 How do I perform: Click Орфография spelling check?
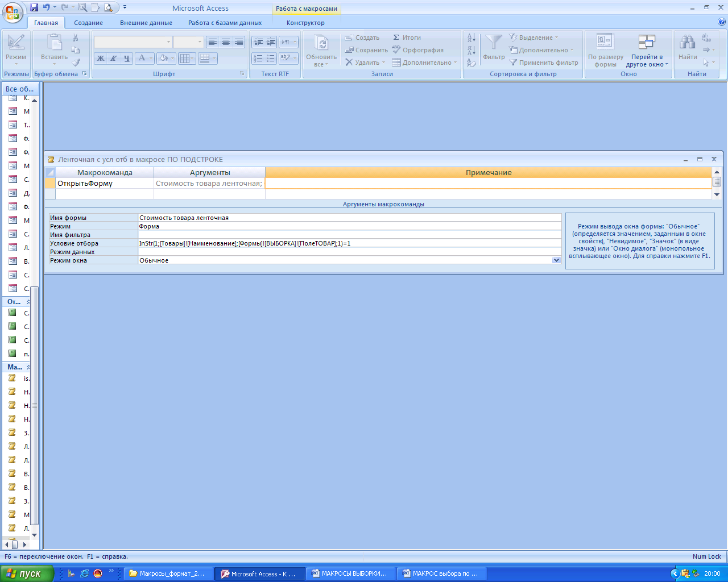pos(417,50)
